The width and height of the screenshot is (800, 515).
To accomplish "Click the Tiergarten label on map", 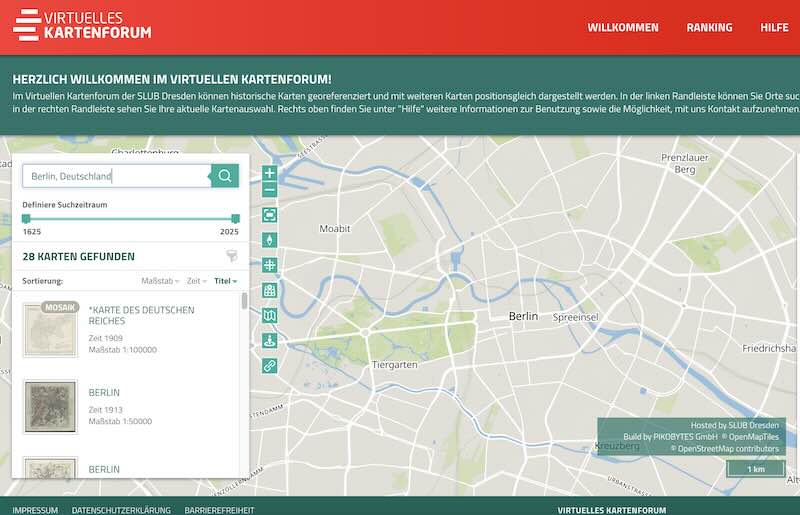I will point(394,364).
